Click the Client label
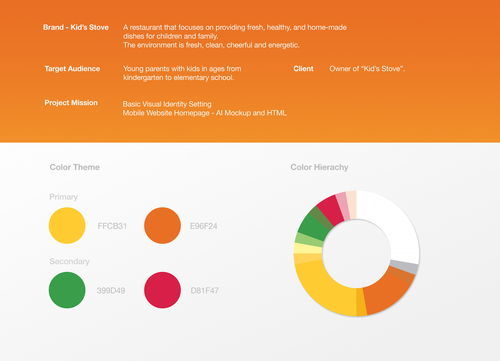Image resolution: width=500 pixels, height=361 pixels. [x=303, y=69]
